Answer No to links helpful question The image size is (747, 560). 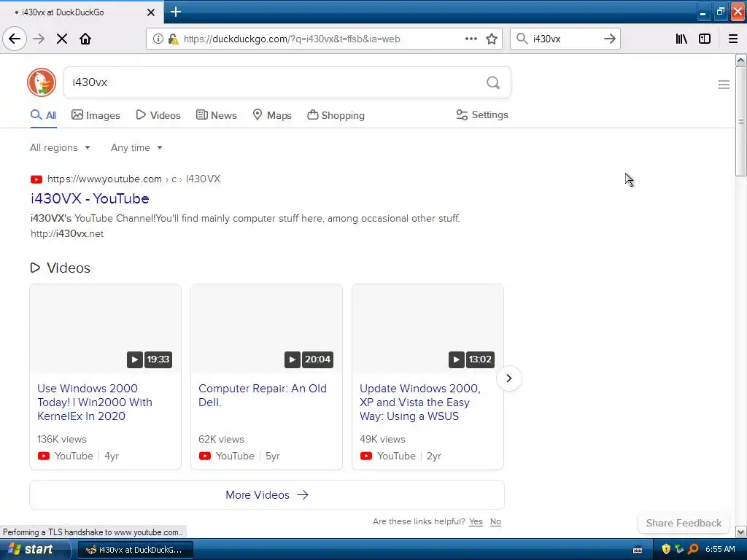pos(495,521)
